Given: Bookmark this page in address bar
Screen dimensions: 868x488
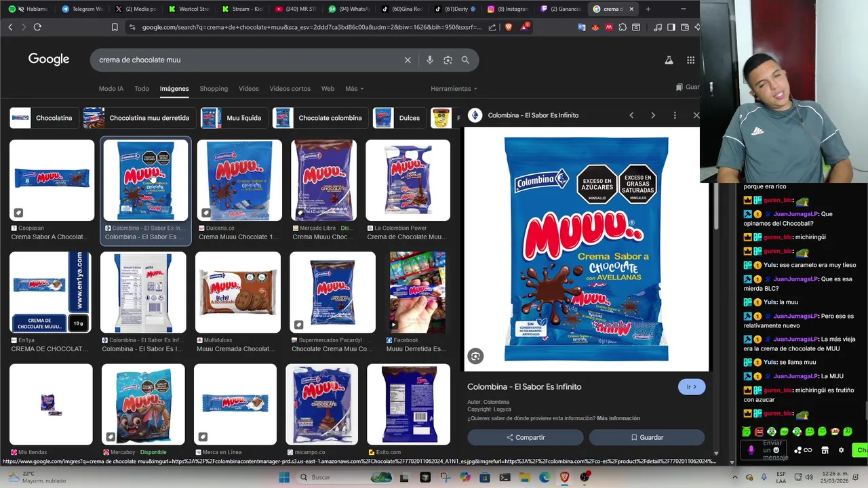Looking at the screenshot, I should pyautogui.click(x=115, y=27).
